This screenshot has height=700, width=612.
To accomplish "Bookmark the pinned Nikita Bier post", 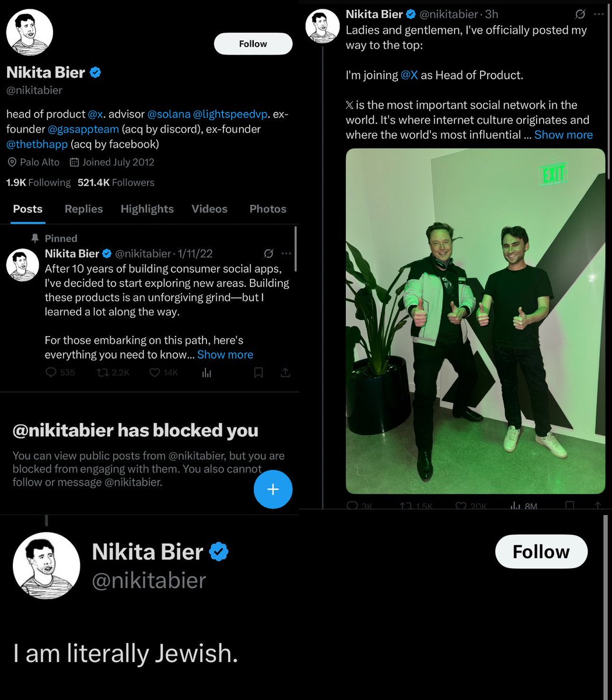I will pos(258,372).
